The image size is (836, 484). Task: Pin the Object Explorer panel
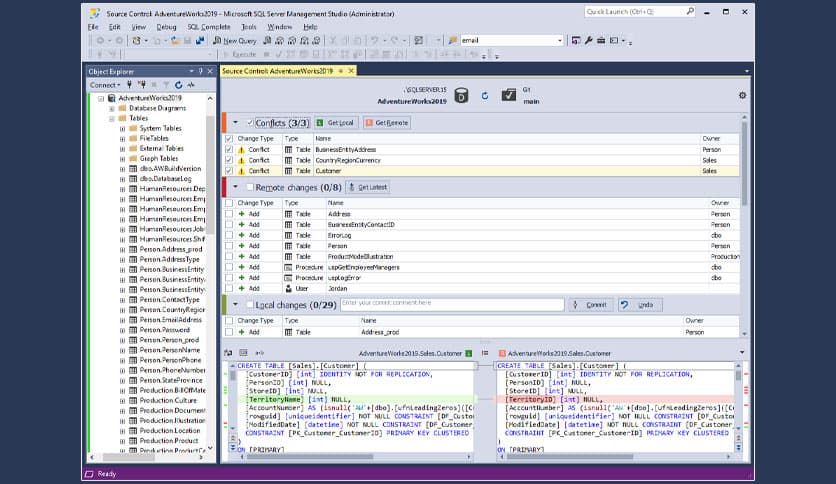click(201, 71)
